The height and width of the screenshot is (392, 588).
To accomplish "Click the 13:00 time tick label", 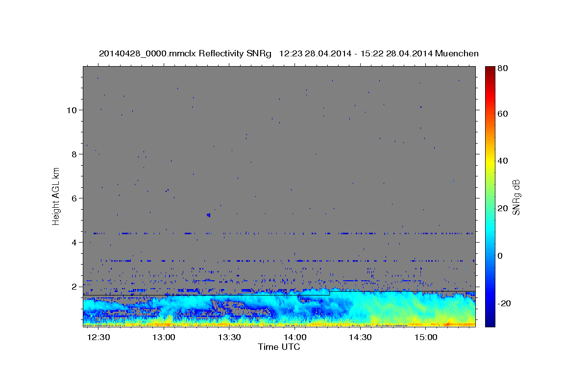I will [x=164, y=338].
